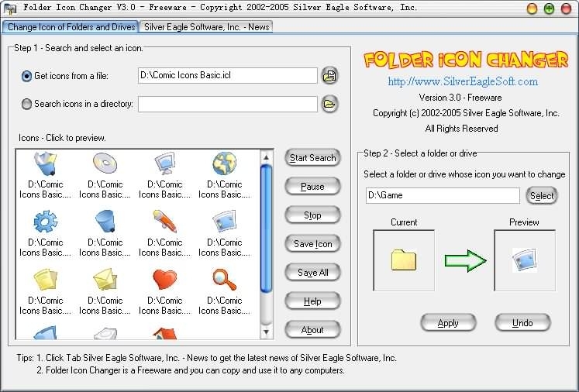
Task: Click the empty directory search field
Action: [227, 104]
